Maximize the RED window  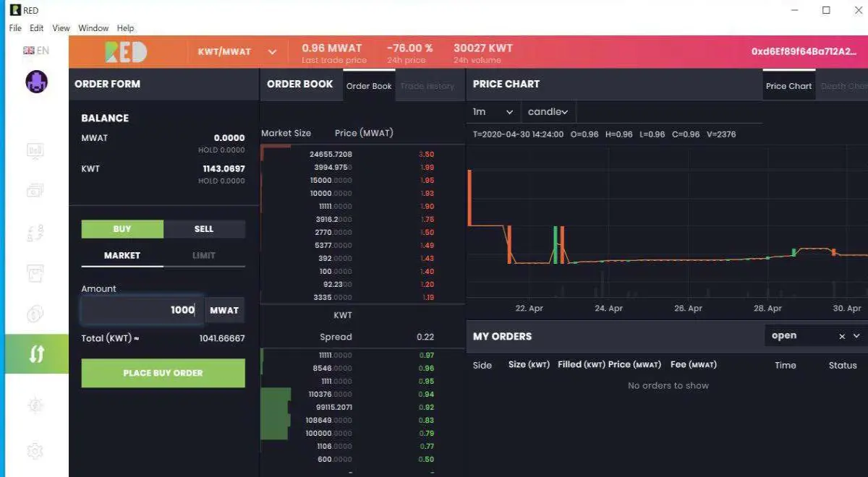coord(826,10)
